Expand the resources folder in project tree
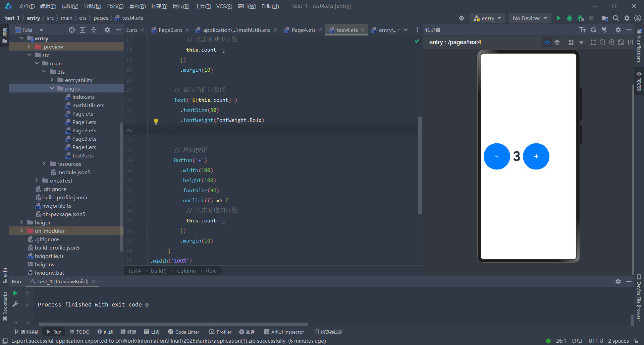The image size is (644, 345). point(44,164)
